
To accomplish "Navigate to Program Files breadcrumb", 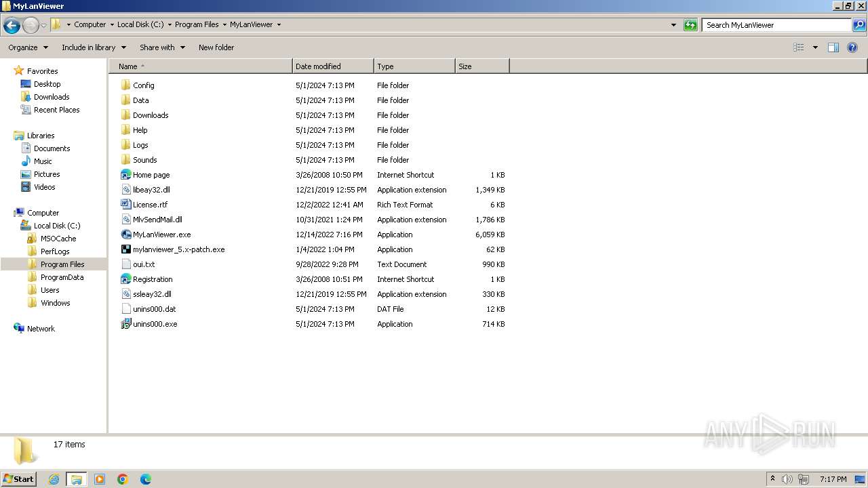I will tap(197, 24).
